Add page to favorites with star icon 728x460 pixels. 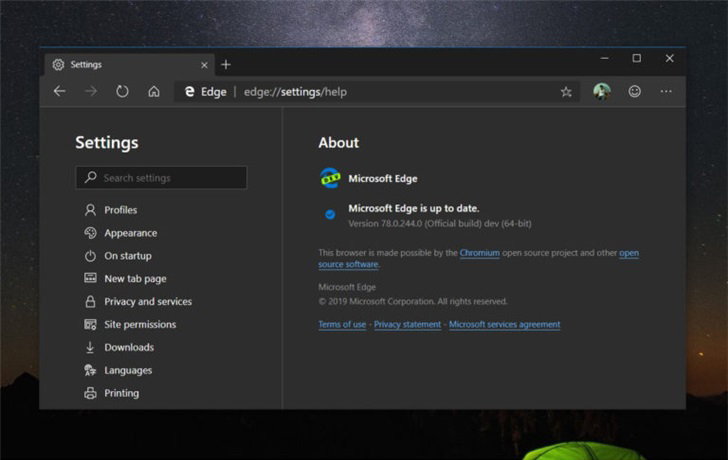[x=566, y=92]
